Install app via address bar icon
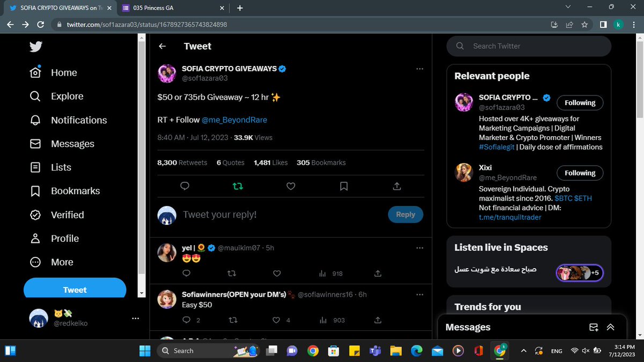 click(x=554, y=25)
